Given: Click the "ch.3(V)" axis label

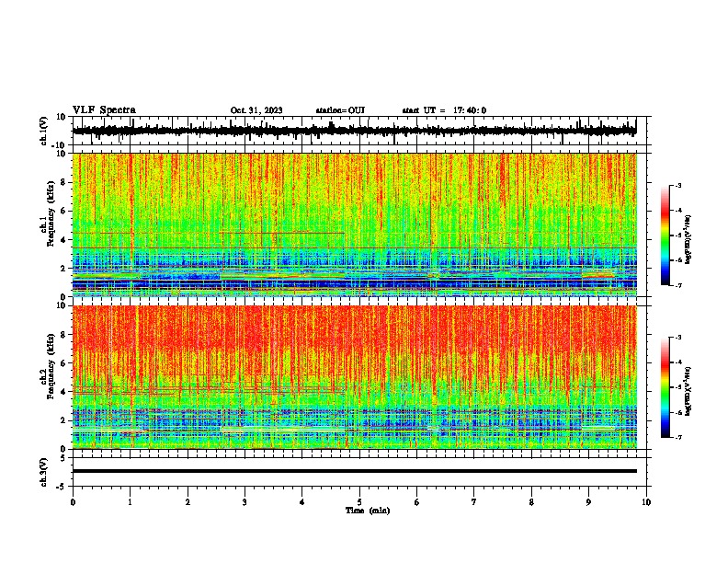Looking at the screenshot, I should click(x=44, y=473).
